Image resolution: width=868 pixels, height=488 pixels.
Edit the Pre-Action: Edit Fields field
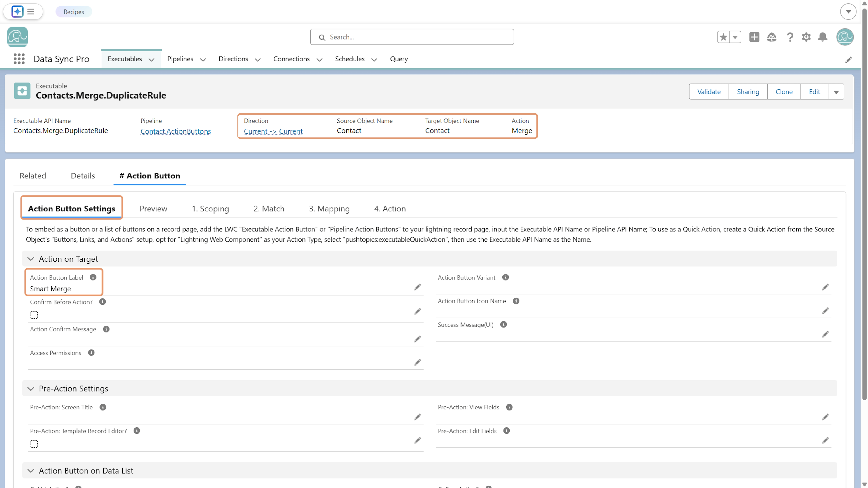(x=825, y=441)
